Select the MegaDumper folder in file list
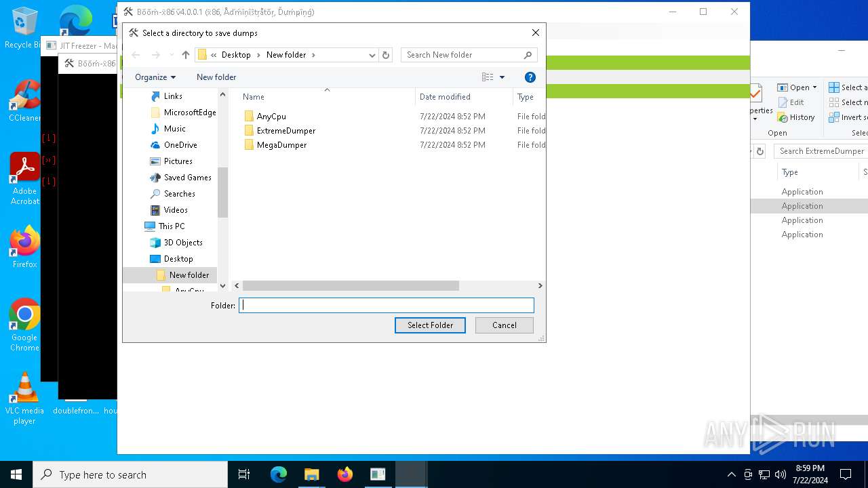The width and height of the screenshot is (868, 488). point(281,145)
